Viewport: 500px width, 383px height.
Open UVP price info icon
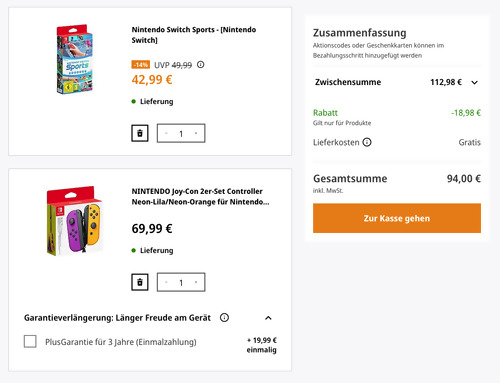coord(200,65)
